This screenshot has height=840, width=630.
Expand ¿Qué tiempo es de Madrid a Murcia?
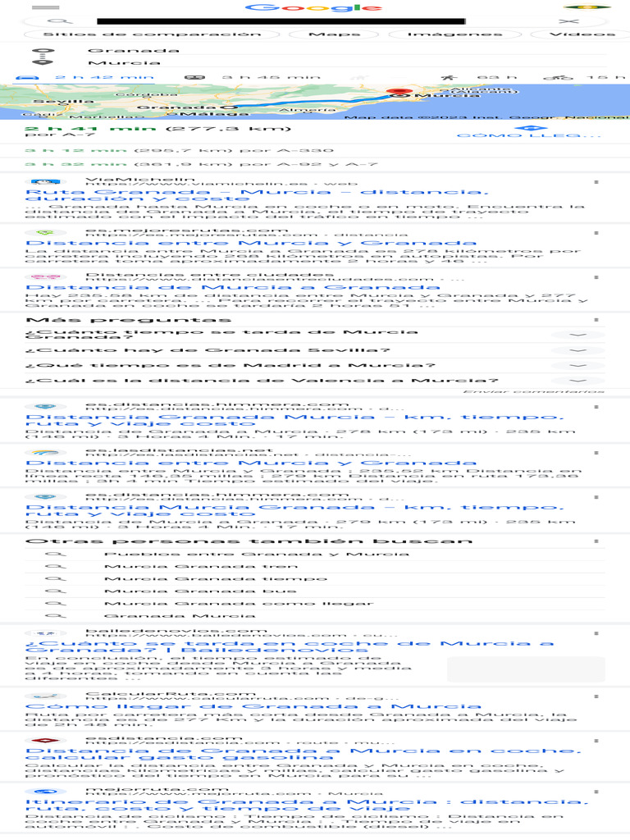tap(315, 365)
